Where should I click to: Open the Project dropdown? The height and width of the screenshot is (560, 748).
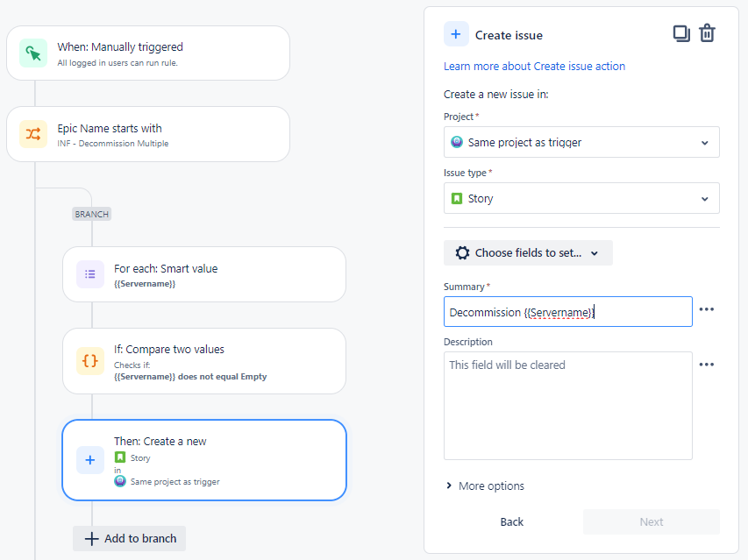click(x=581, y=142)
